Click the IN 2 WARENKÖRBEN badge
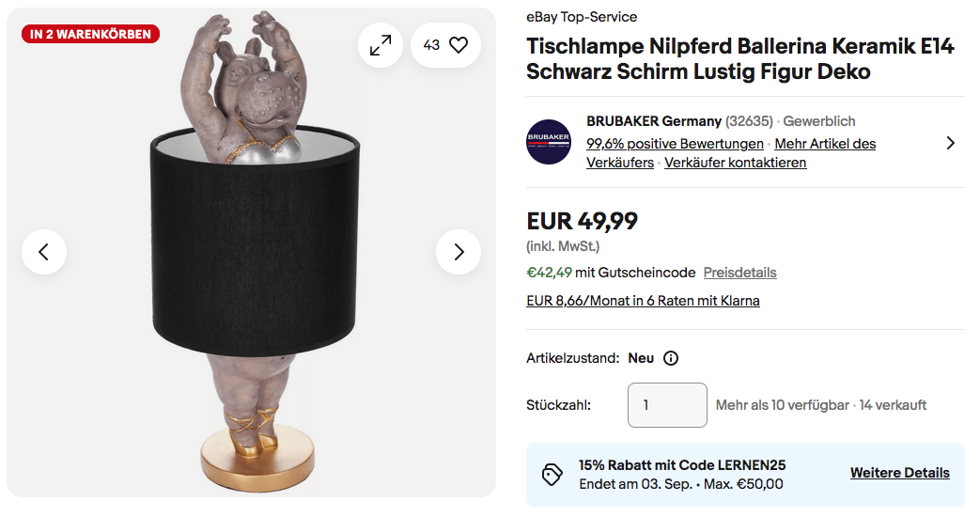Image resolution: width=980 pixels, height=517 pixels. [90, 35]
